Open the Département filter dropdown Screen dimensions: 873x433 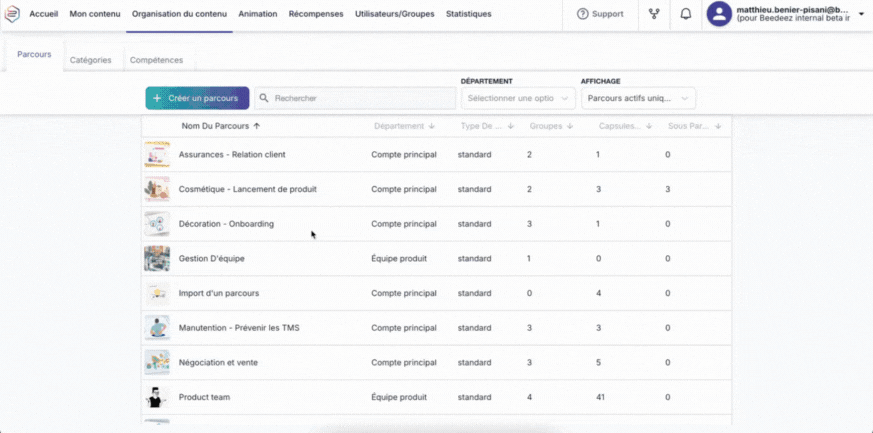518,98
